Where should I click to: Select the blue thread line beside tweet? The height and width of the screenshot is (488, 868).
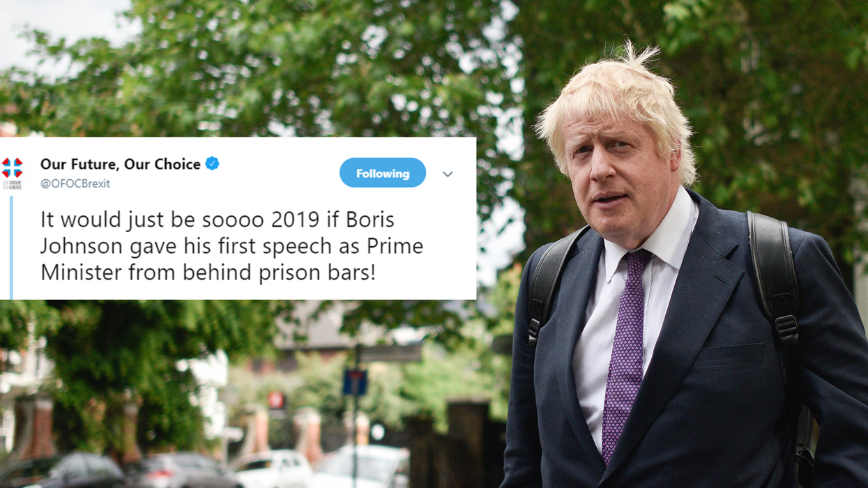click(x=11, y=247)
